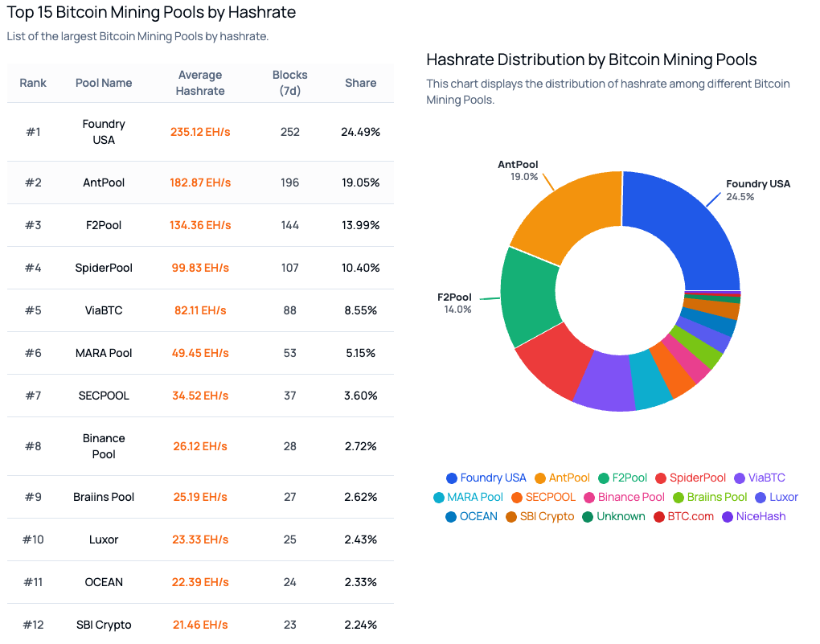
Task: Click the #1 rank cell
Action: pyautogui.click(x=33, y=132)
